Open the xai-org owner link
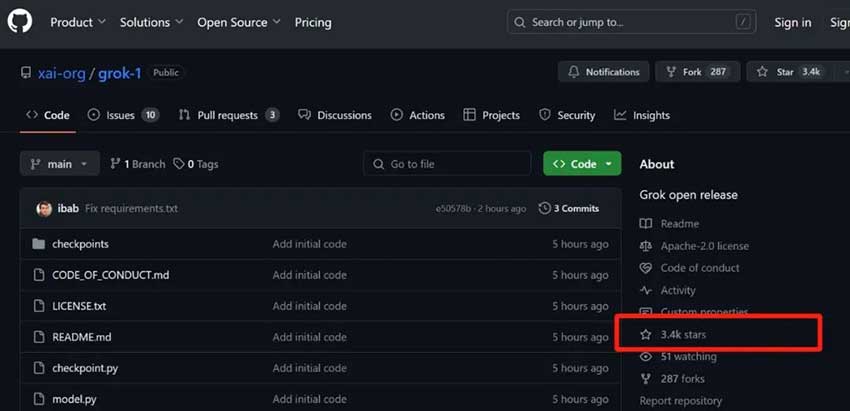Screen dimensions: 850x411 61,73
